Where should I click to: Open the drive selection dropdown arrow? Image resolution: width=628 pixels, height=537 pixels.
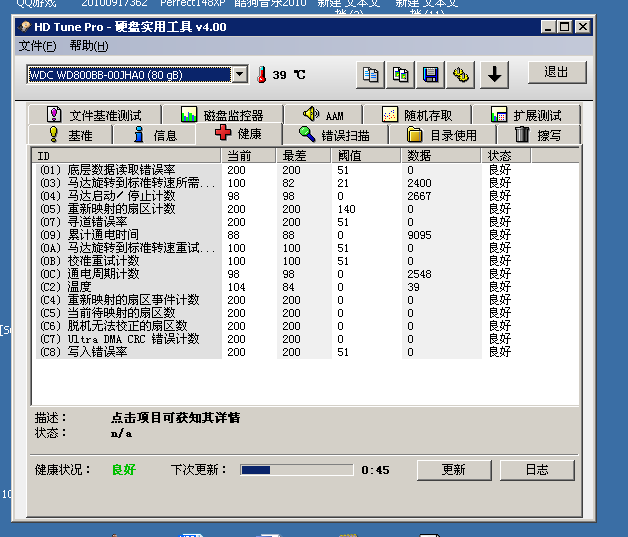[x=240, y=74]
